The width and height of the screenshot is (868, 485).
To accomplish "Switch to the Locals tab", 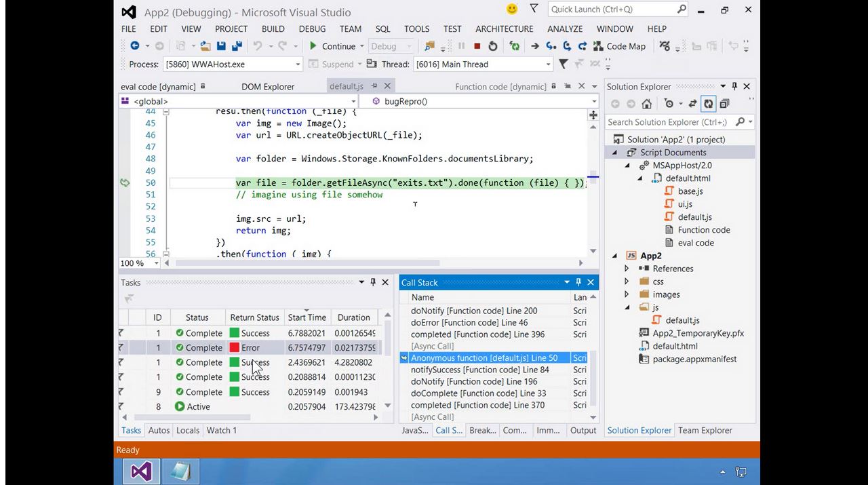I will (x=188, y=430).
